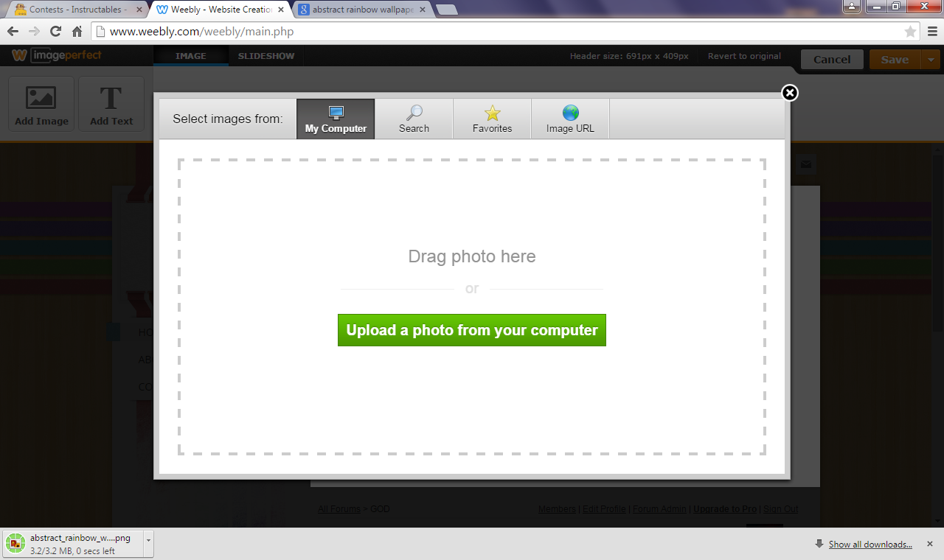
Task: Click Show all downloads link
Action: coord(870,545)
